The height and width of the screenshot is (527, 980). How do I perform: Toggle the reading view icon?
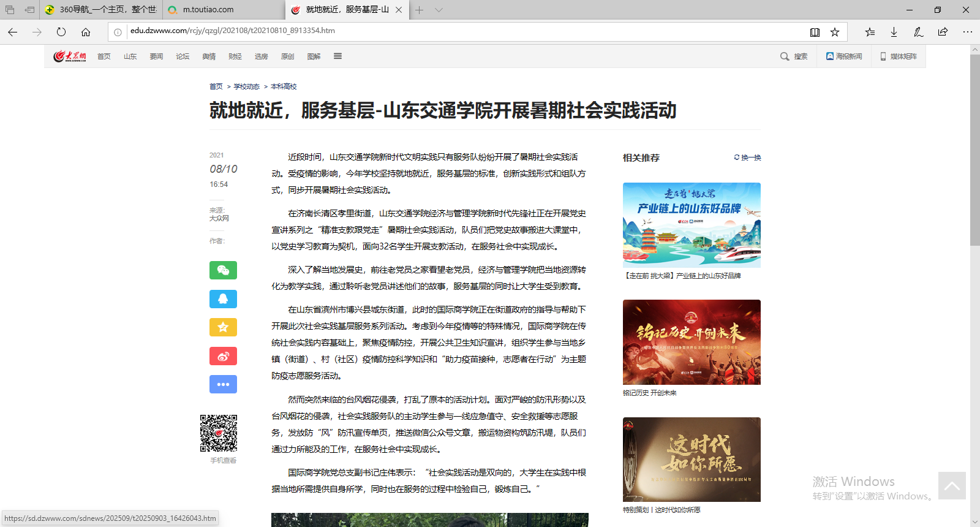click(815, 32)
